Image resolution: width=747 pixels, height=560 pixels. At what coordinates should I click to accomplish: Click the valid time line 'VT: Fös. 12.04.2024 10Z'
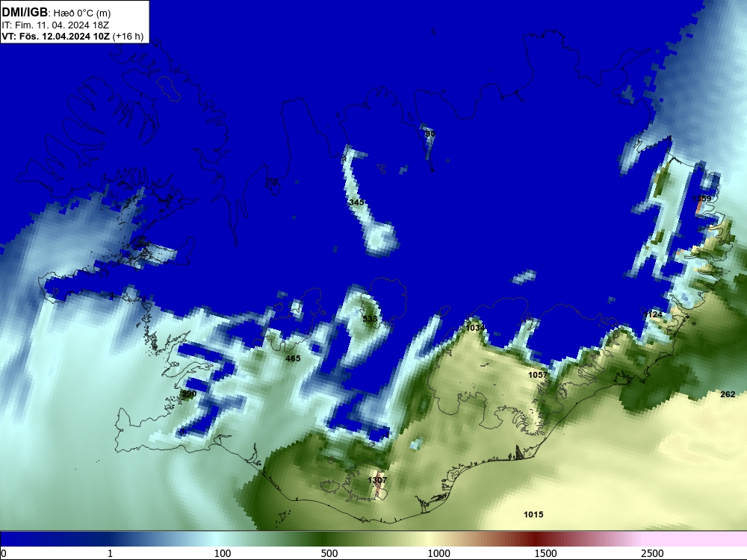(56, 37)
